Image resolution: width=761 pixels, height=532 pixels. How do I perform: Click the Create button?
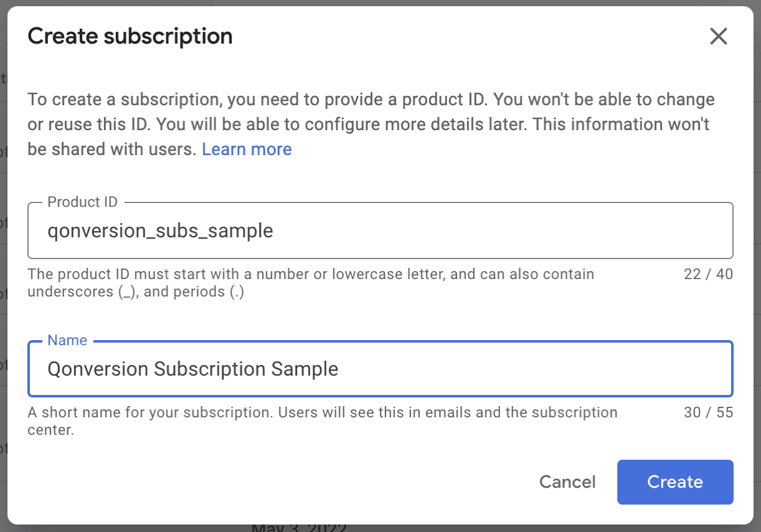tap(675, 482)
